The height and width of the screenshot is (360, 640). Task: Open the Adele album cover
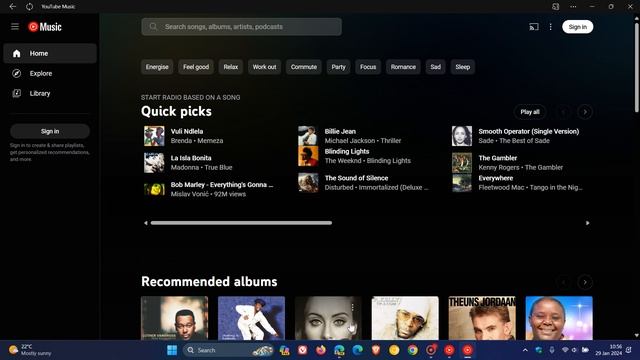point(328,318)
